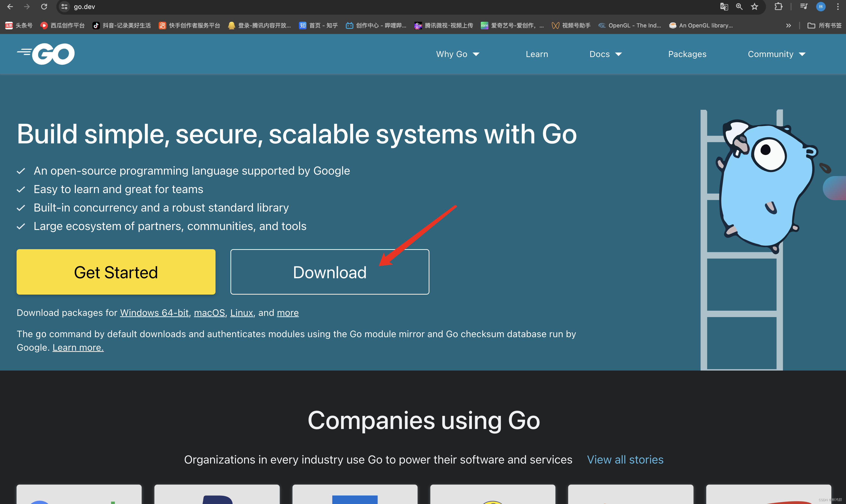Open Chrome three-dot menu
This screenshot has height=504, width=846.
(837, 6)
